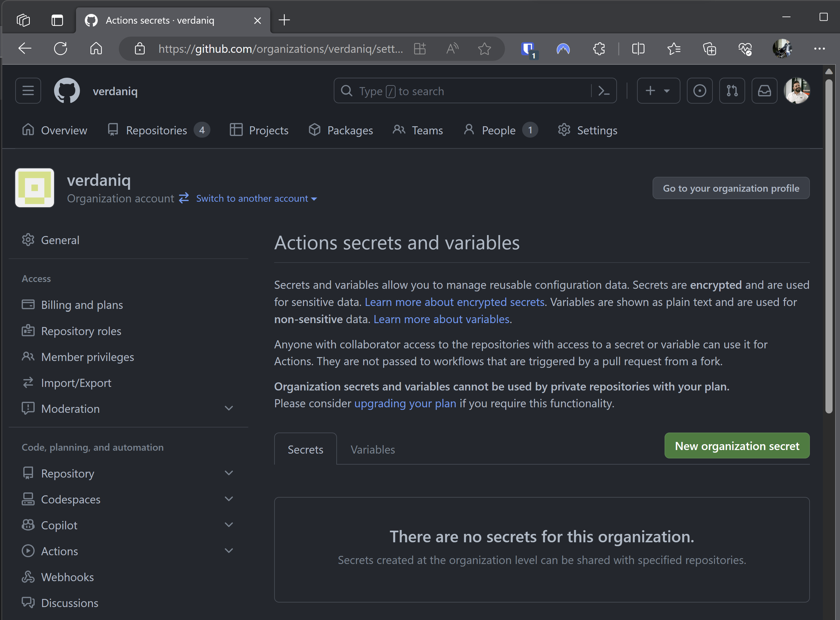Open the Pull requests icon in header

(x=732, y=91)
